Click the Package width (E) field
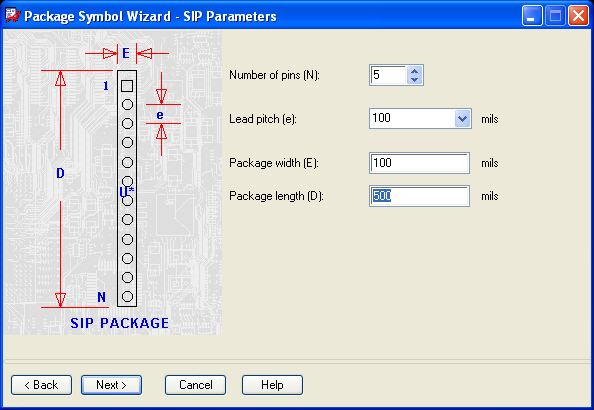 [419, 163]
